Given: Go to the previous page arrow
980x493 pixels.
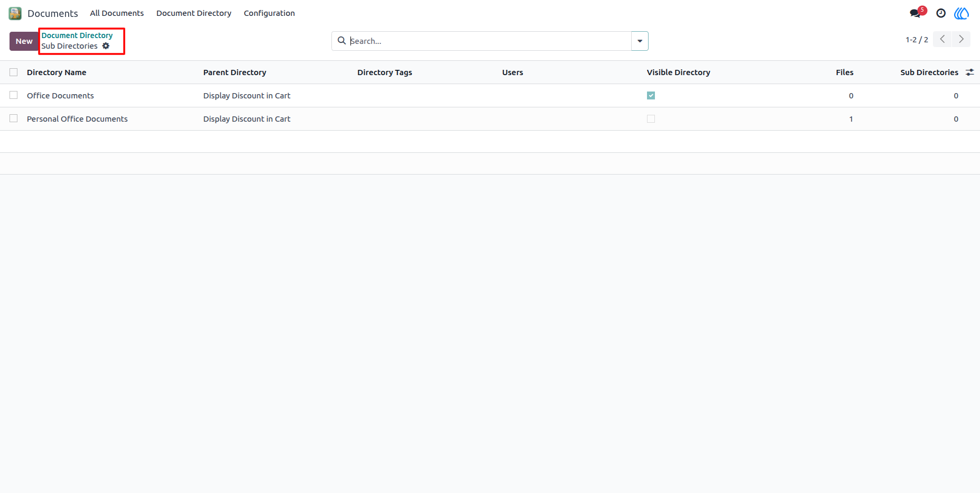Looking at the screenshot, I should coord(942,39).
